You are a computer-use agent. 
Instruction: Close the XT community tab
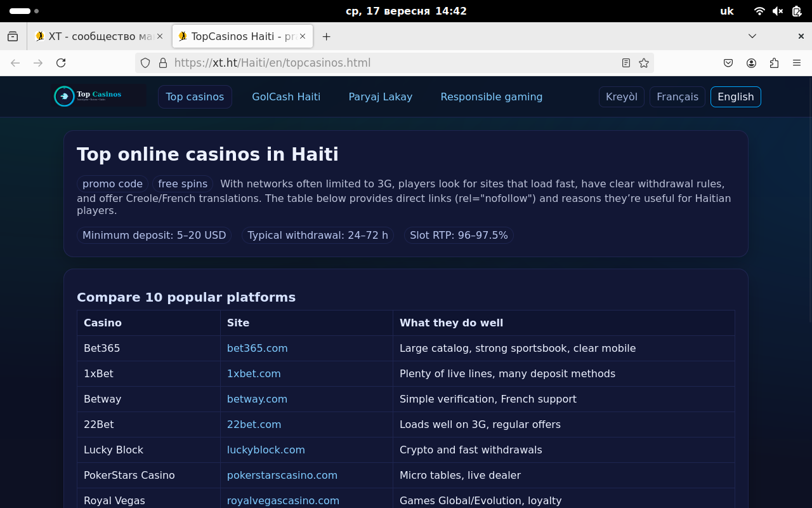[160, 36]
